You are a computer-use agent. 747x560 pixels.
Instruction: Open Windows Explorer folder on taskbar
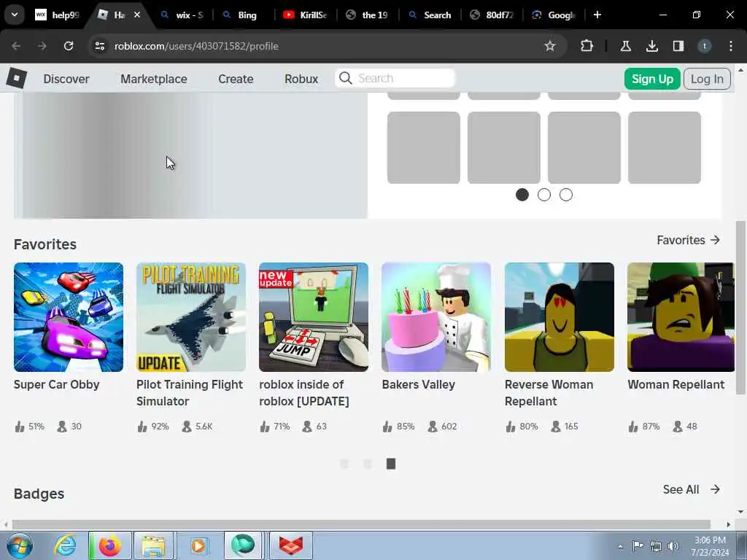tap(153, 545)
